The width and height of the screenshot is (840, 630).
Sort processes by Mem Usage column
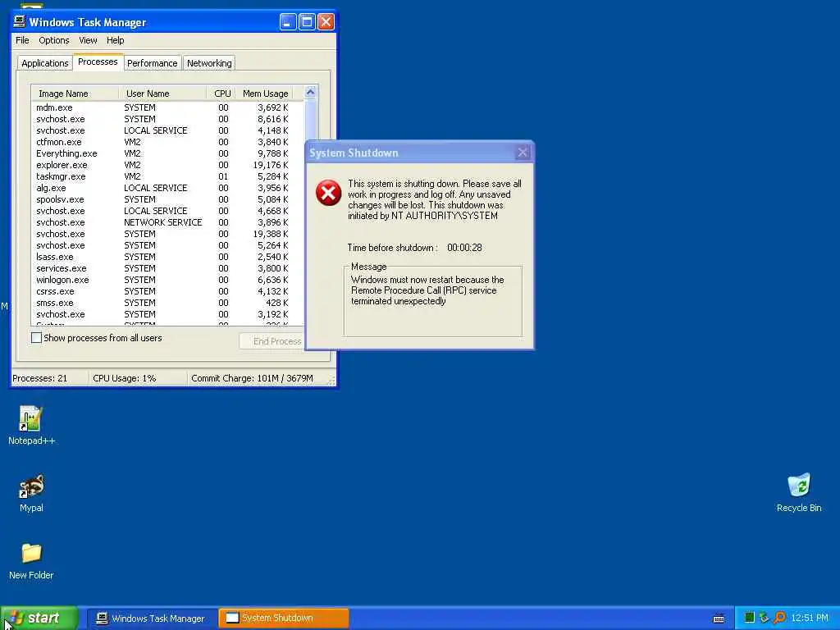265,94
